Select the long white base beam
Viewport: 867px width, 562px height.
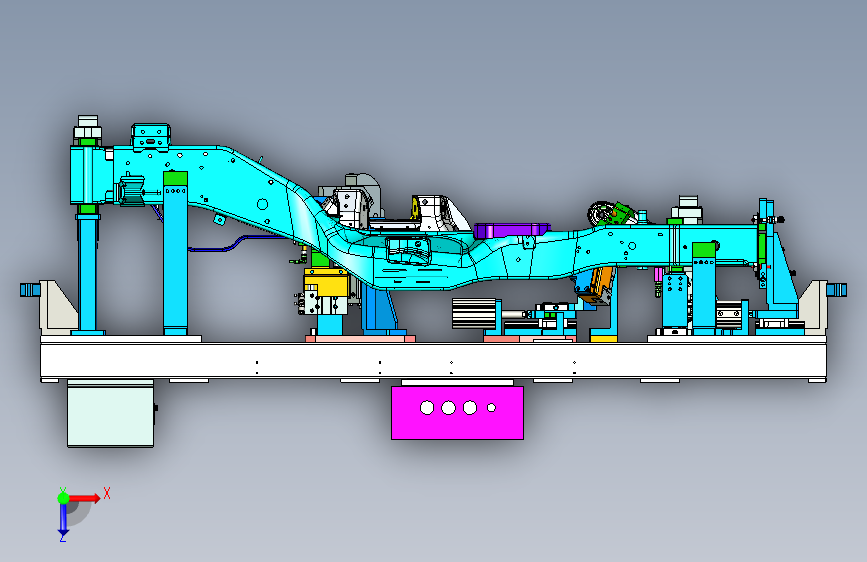point(434,361)
